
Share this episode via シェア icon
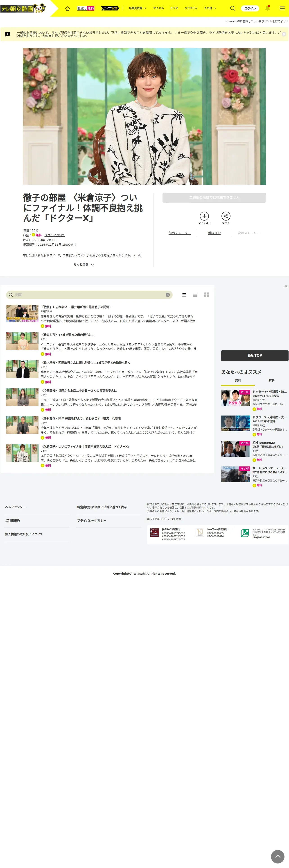[x=226, y=218]
